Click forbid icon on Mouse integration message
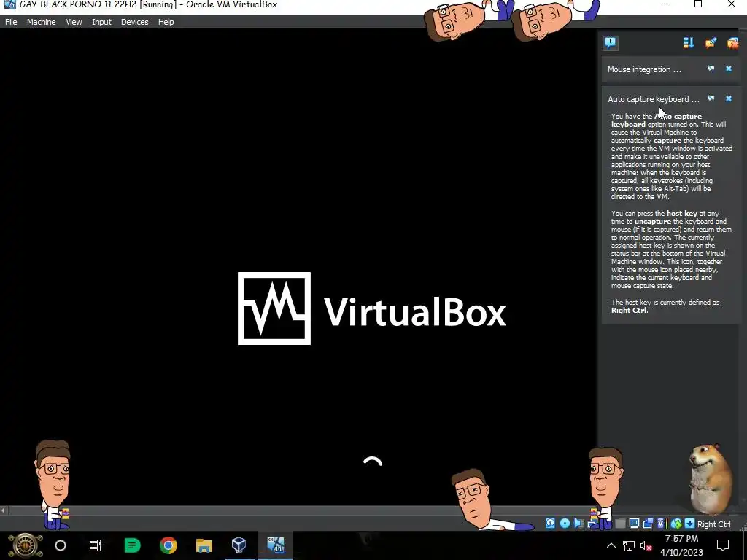The width and height of the screenshot is (747, 560). point(711,69)
